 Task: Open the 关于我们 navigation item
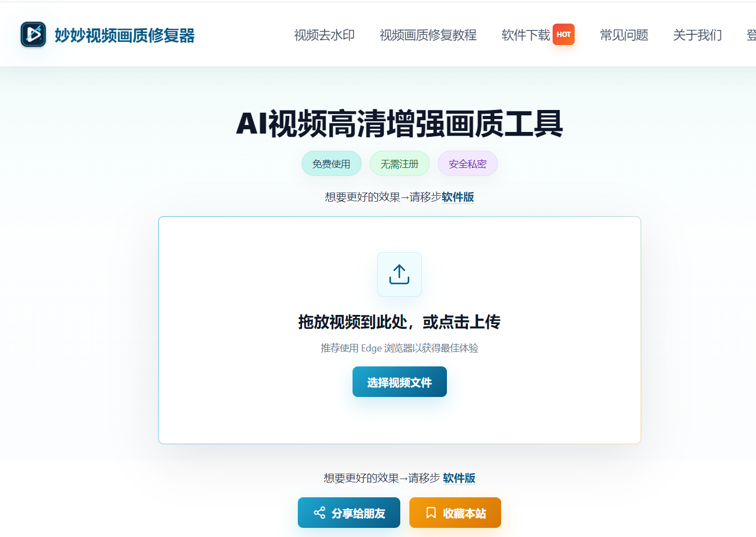(698, 35)
